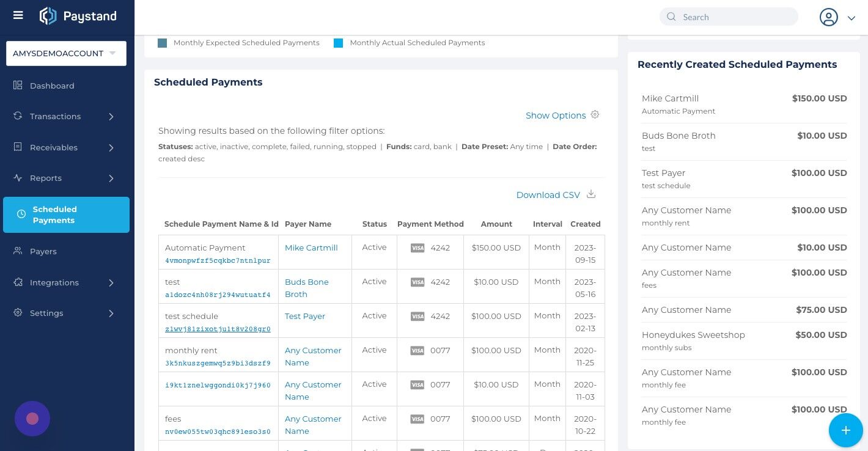Screen dimensions: 868x451
Task: Open the hamburger navigation menu
Action: [x=18, y=15]
